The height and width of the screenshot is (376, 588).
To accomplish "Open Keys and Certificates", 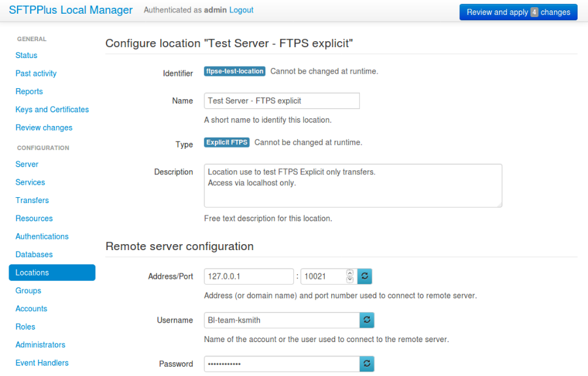I will (52, 109).
